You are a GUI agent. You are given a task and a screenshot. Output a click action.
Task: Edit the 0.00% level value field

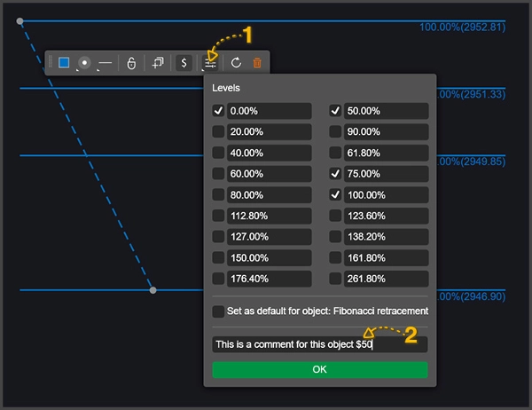pyautogui.click(x=270, y=111)
